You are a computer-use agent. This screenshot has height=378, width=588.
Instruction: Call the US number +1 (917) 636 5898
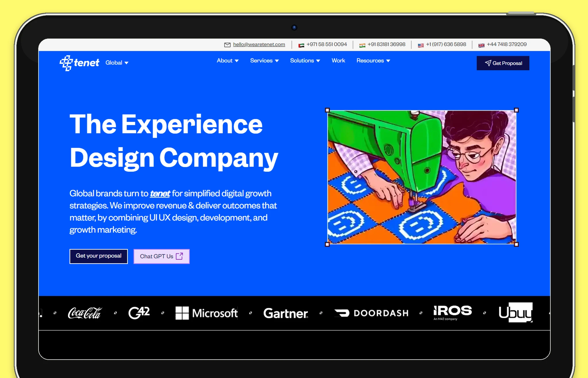tap(446, 44)
